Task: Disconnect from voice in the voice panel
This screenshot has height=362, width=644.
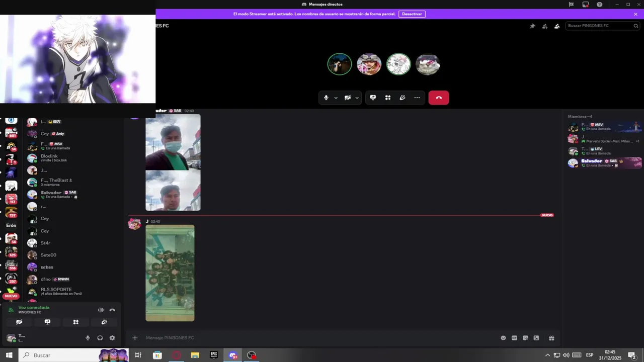Action: pos(112,310)
